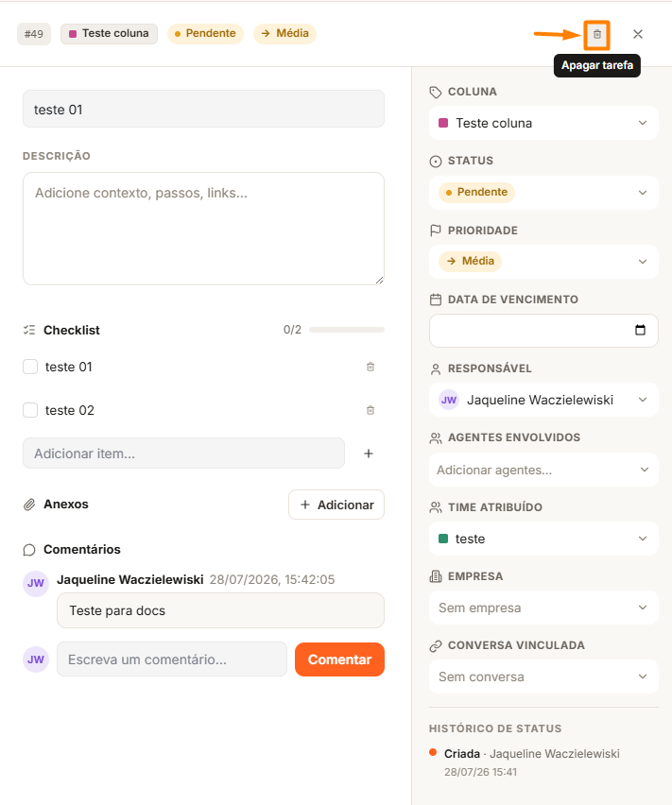Check the teste 02 checklist box
Screen dimensions: 672x805
(30, 410)
